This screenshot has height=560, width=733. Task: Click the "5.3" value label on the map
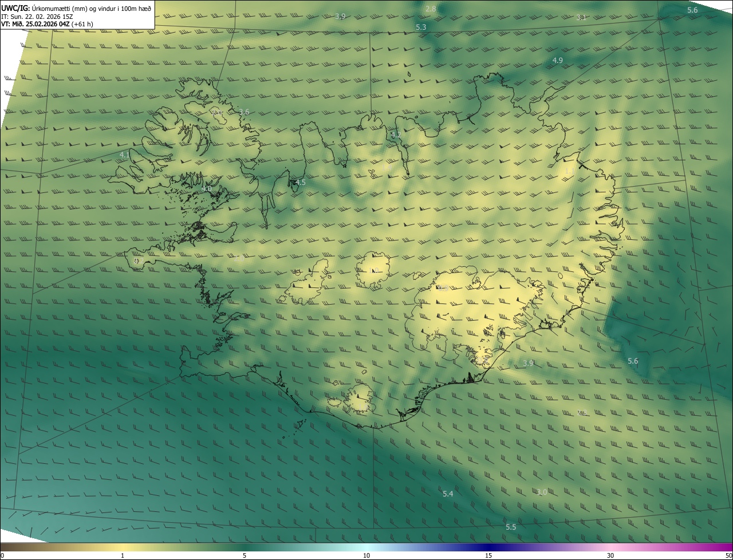(421, 27)
